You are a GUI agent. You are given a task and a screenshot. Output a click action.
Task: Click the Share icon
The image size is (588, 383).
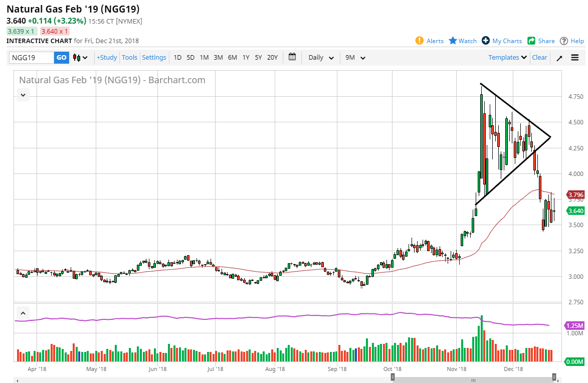[531, 41]
